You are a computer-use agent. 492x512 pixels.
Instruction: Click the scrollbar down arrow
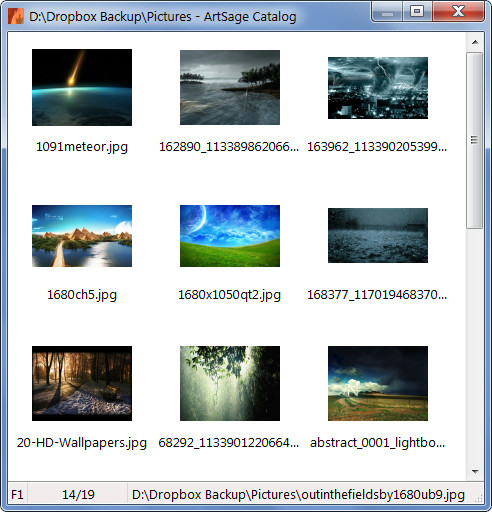475,472
